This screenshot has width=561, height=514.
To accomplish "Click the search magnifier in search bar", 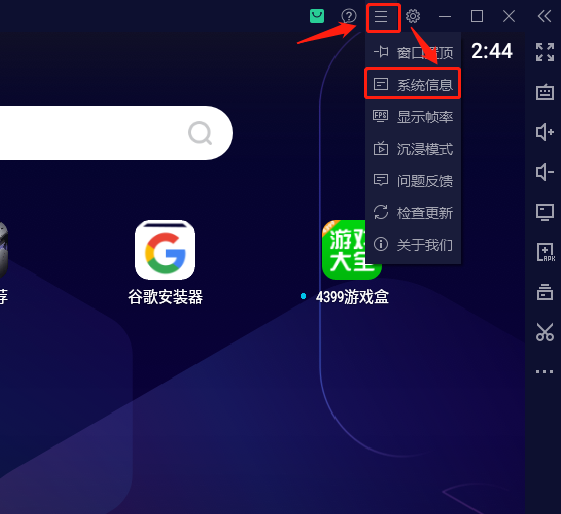I will (x=200, y=133).
